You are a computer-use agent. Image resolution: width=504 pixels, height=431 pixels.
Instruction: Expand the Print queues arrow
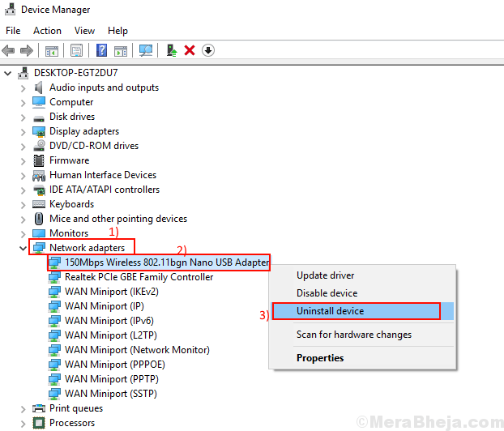pyautogui.click(x=23, y=409)
